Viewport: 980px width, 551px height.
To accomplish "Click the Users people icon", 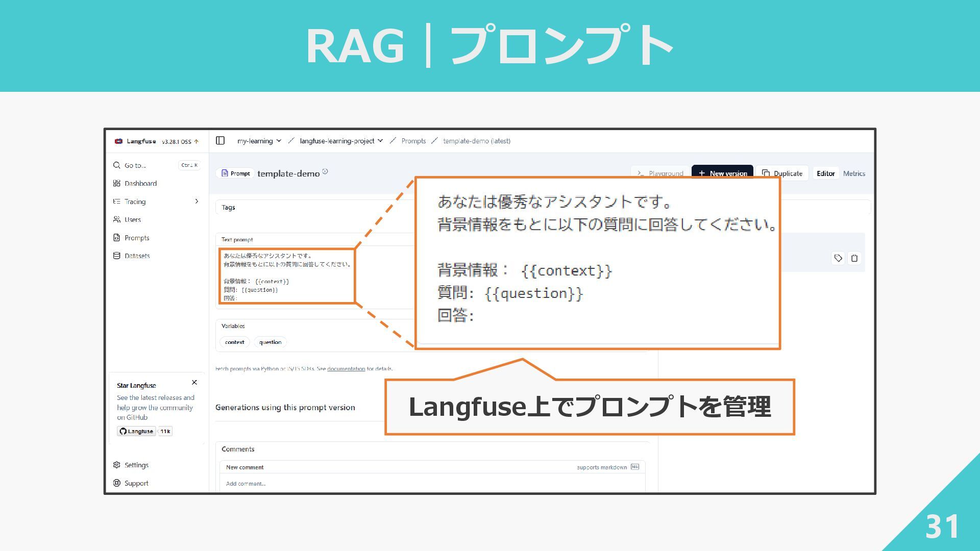I will [x=116, y=219].
